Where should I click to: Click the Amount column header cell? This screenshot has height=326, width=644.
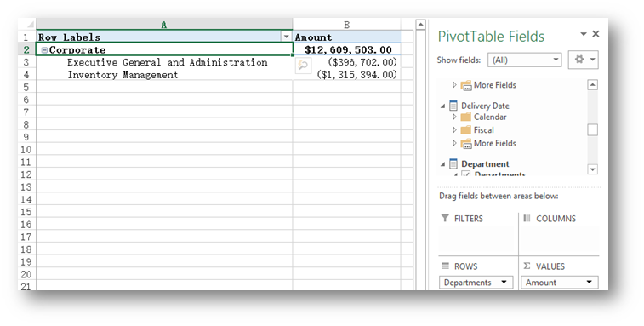[x=346, y=37]
